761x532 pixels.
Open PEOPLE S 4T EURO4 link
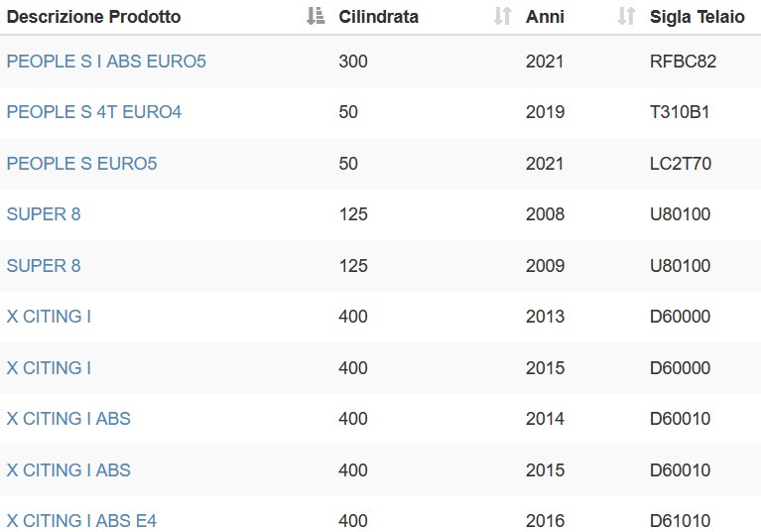coord(94,112)
